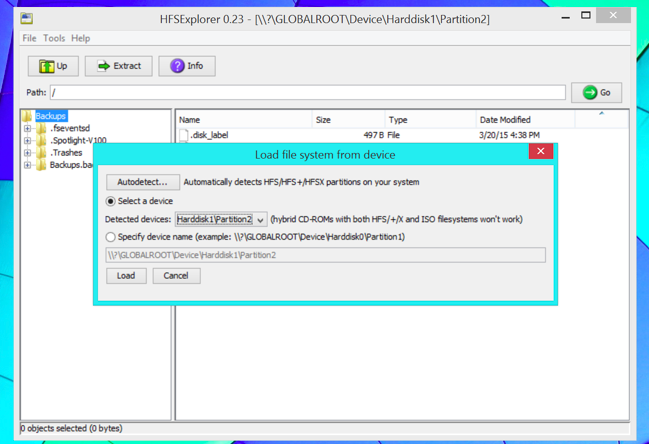Click the Up folder toolbar button
Image resolution: width=649 pixels, height=444 pixels.
pos(53,66)
